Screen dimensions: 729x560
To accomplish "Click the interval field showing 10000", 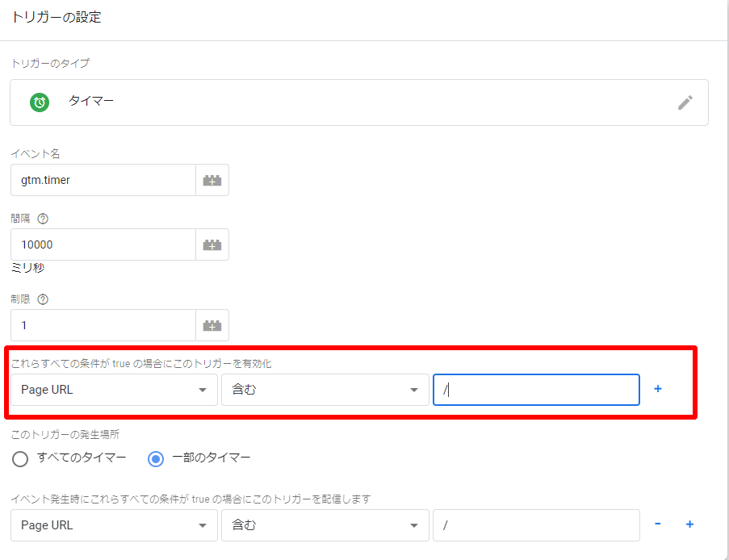I will point(103,245).
